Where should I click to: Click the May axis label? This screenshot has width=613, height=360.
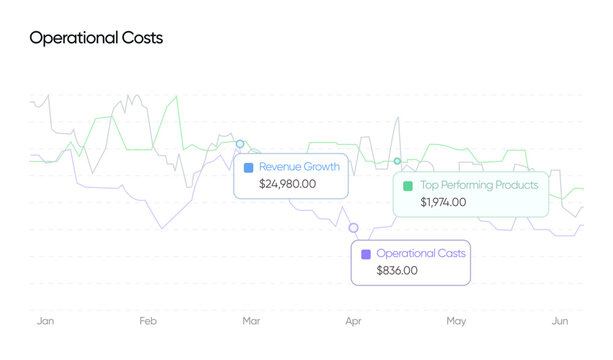456,321
